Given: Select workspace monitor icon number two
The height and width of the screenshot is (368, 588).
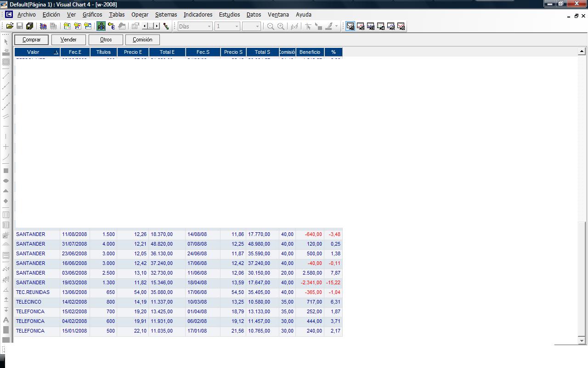Looking at the screenshot, I should pyautogui.click(x=361, y=26).
